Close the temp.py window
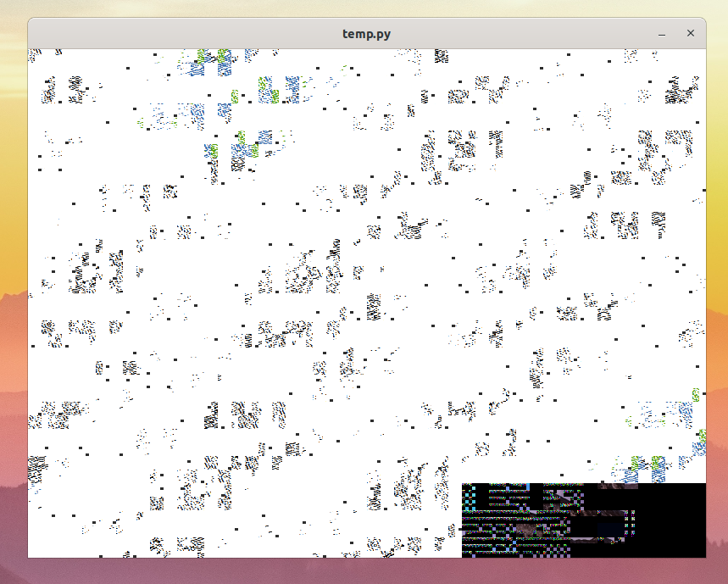This screenshot has height=584, width=728. [691, 33]
